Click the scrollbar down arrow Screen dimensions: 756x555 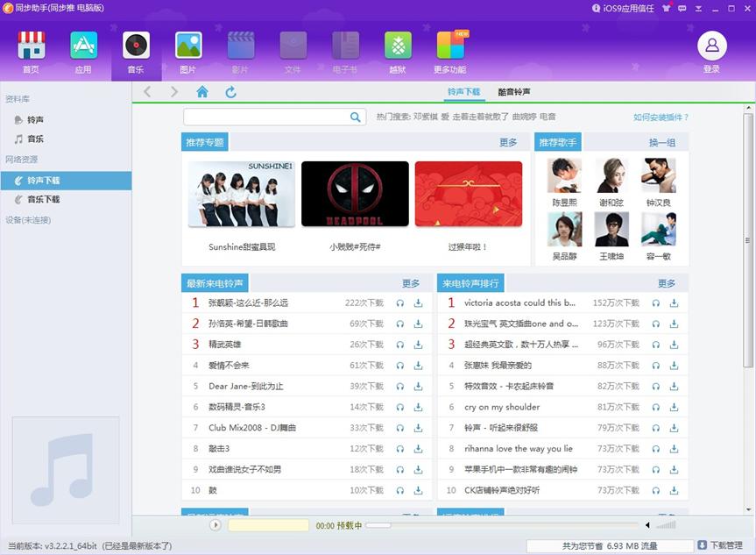click(748, 509)
